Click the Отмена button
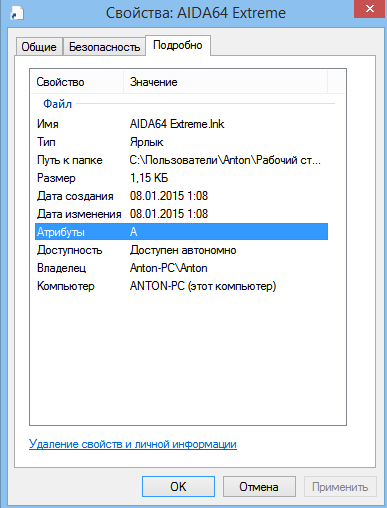Viewport: 387px width, 508px height. (259, 487)
